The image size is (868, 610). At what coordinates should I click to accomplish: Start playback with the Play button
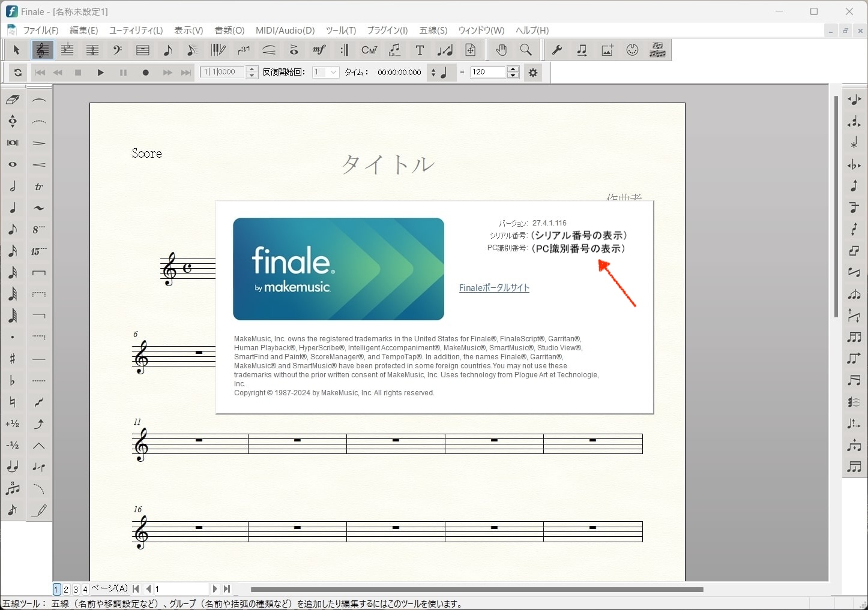(x=101, y=73)
